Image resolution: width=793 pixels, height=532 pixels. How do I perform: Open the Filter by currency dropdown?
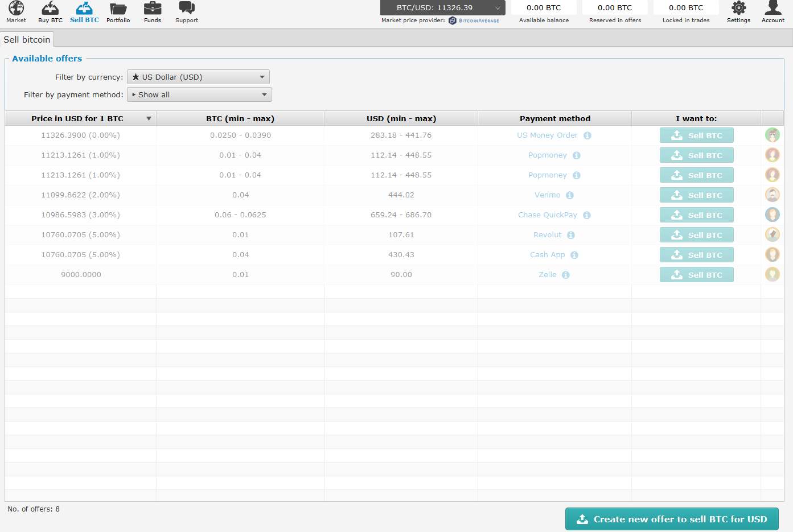point(198,77)
